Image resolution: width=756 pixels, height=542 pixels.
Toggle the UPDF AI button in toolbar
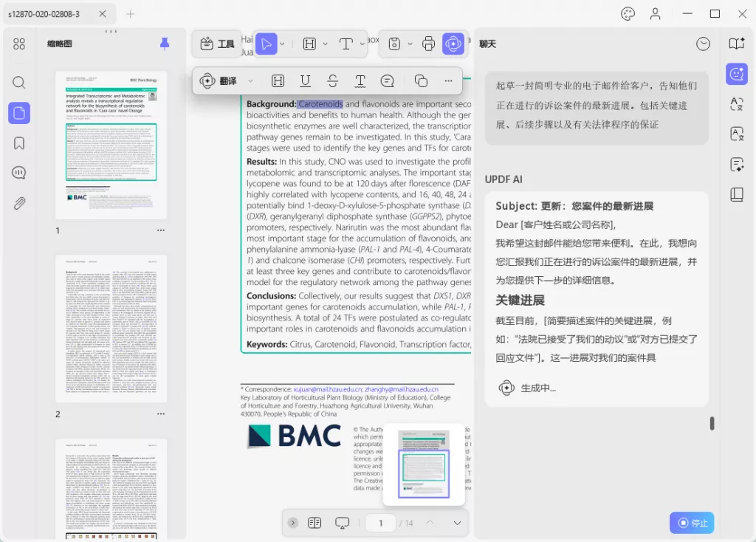coord(453,44)
